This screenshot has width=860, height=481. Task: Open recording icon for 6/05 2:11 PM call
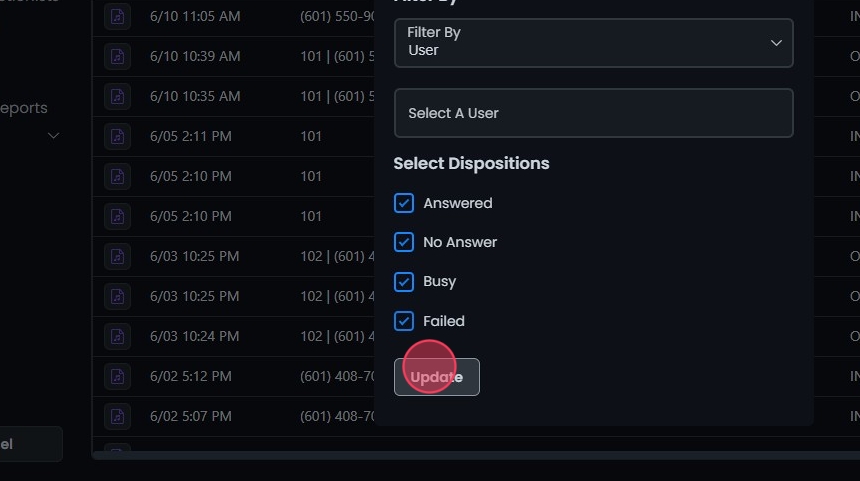click(118, 136)
